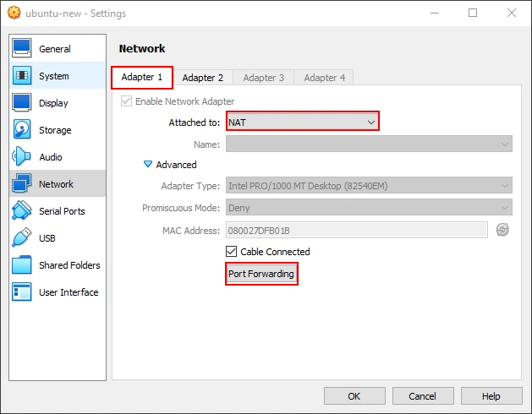This screenshot has width=532, height=414.
Task: Open the Attached to NAT dropdown
Action: 302,123
